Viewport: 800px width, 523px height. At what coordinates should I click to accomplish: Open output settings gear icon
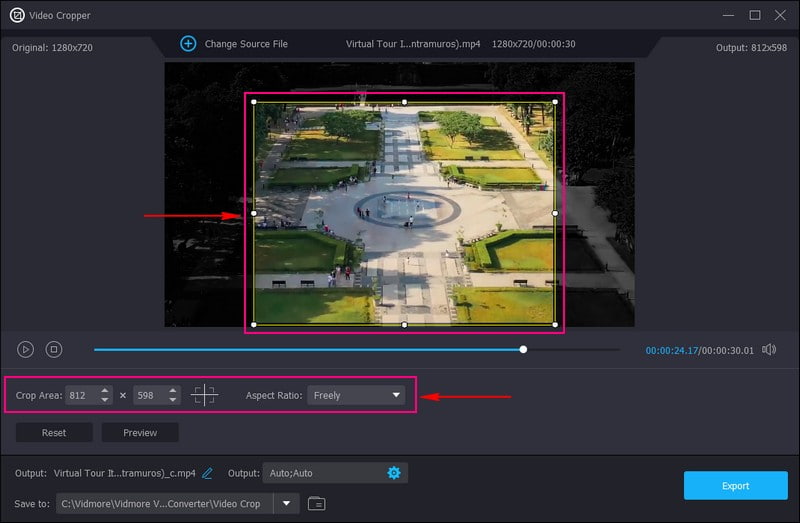click(393, 473)
